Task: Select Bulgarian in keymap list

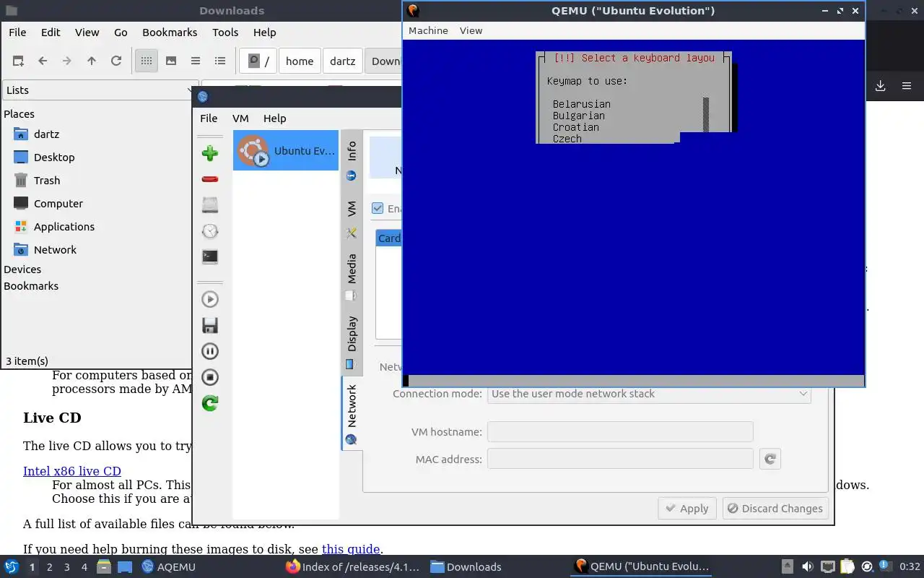Action: 579,116
